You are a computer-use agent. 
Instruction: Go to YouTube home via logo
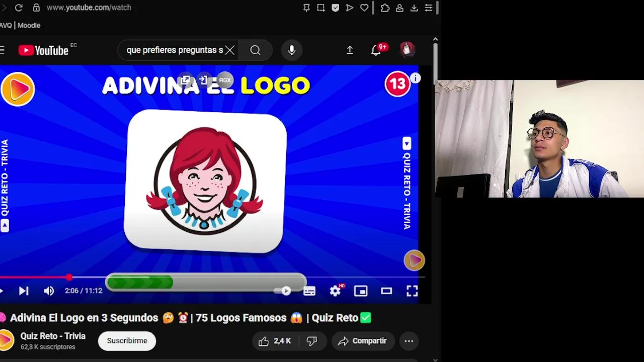coord(44,50)
